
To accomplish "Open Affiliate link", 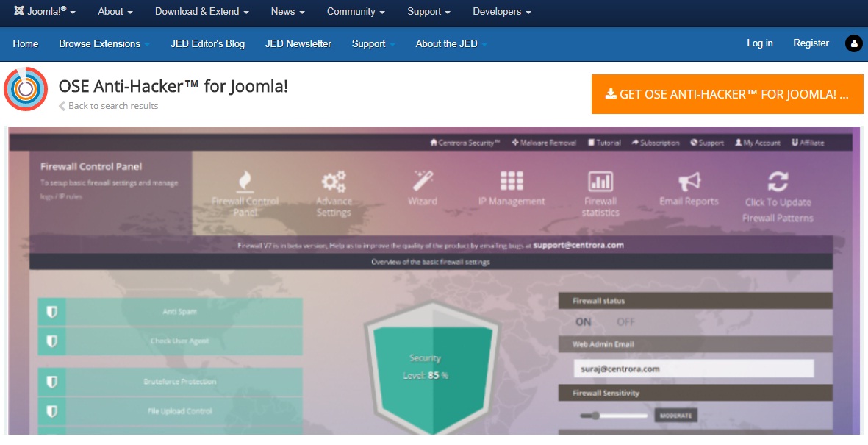I will [808, 143].
